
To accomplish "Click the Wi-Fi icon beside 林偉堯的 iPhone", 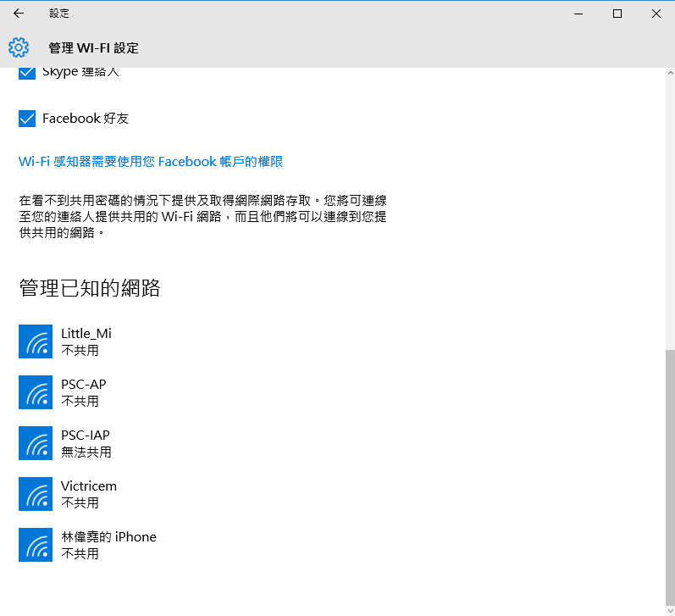I will pos(36,545).
